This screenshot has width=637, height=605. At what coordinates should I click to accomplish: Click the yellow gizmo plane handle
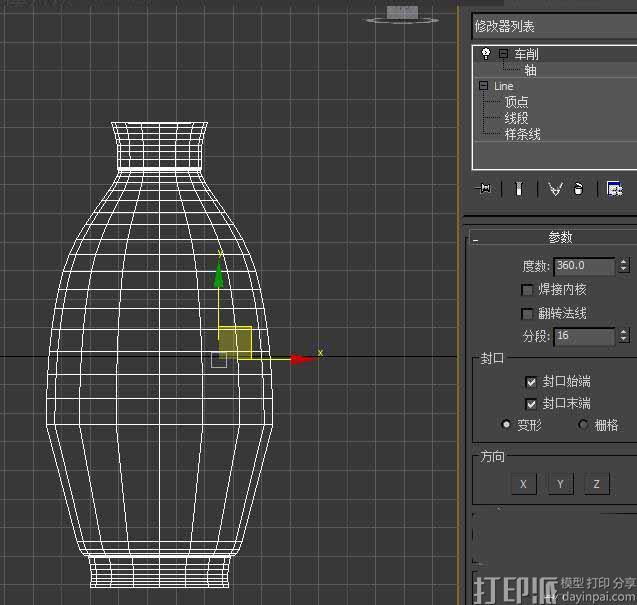pyautogui.click(x=235, y=341)
